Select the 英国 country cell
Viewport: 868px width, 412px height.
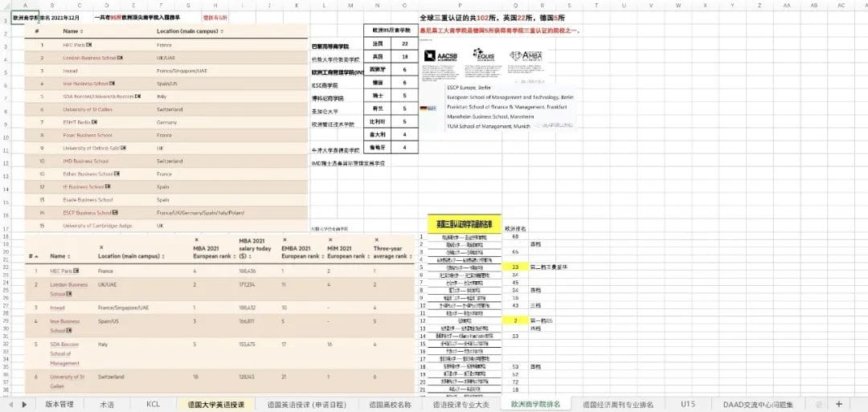(378, 56)
